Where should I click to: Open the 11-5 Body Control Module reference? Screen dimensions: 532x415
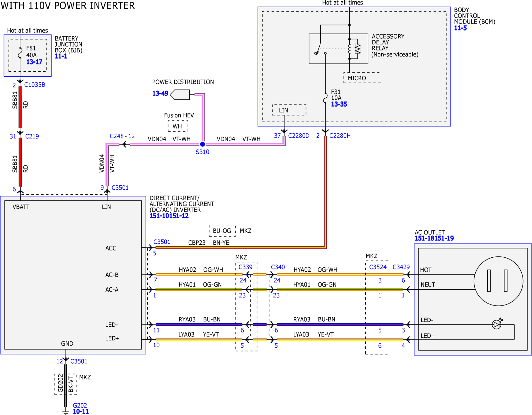point(460,28)
